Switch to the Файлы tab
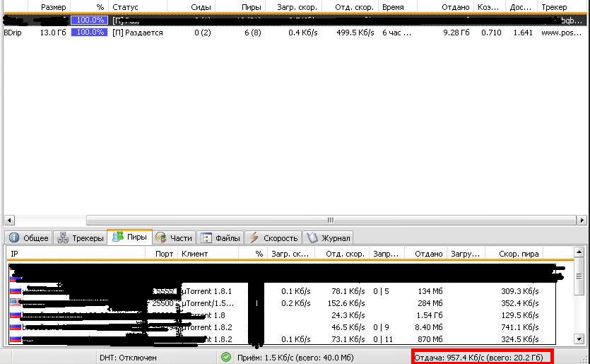The image size is (590, 364). (220, 238)
